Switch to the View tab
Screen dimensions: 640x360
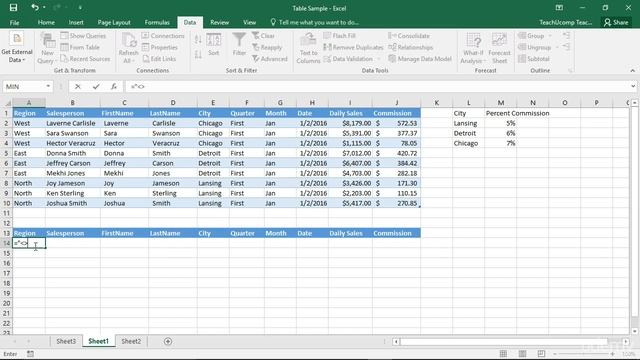coord(249,22)
